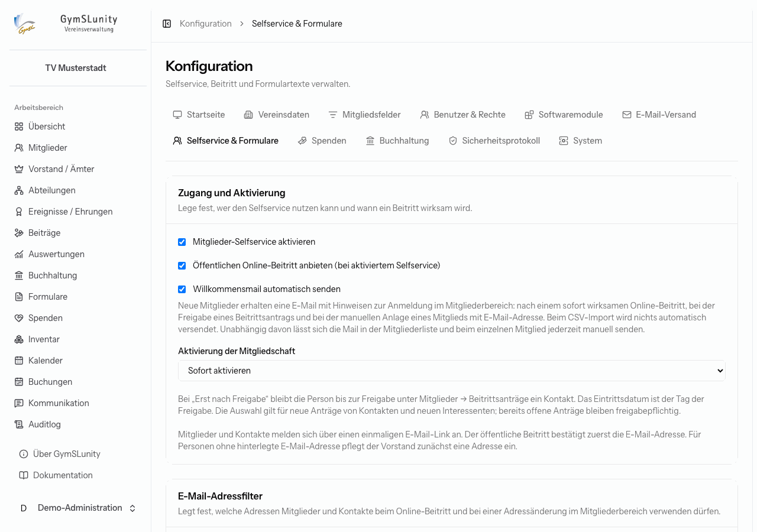The image size is (757, 532).
Task: Select the Selfservice & Formulare tab
Action: click(225, 141)
